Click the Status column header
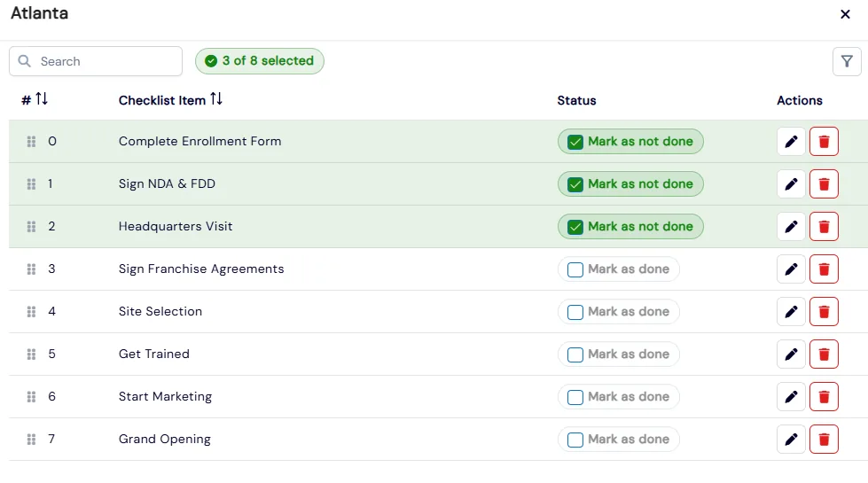868x483 pixels. pos(576,101)
